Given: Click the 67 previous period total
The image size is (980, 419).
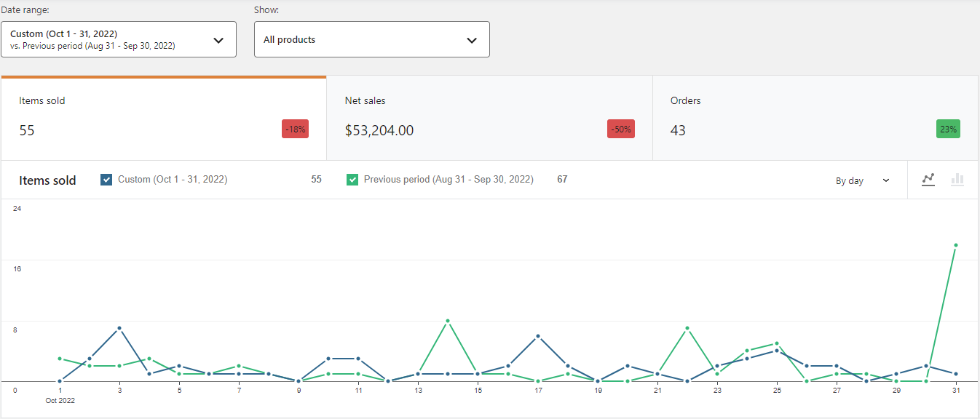Looking at the screenshot, I should [562, 179].
